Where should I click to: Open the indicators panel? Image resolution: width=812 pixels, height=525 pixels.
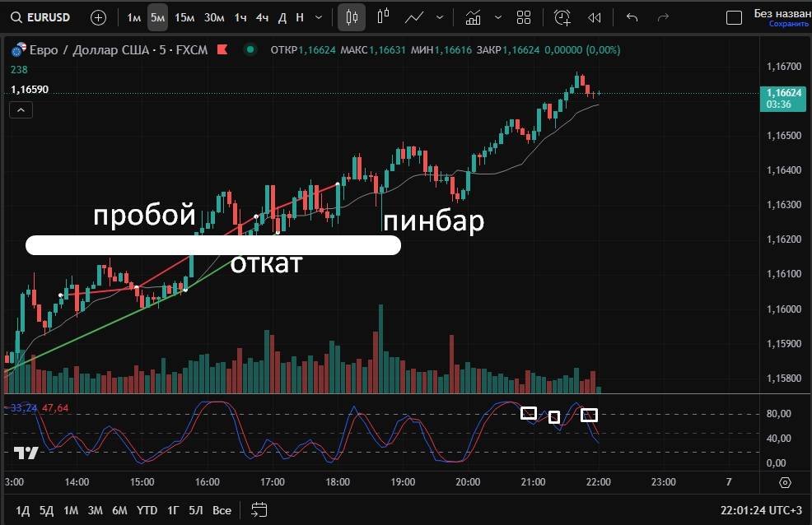[x=473, y=17]
